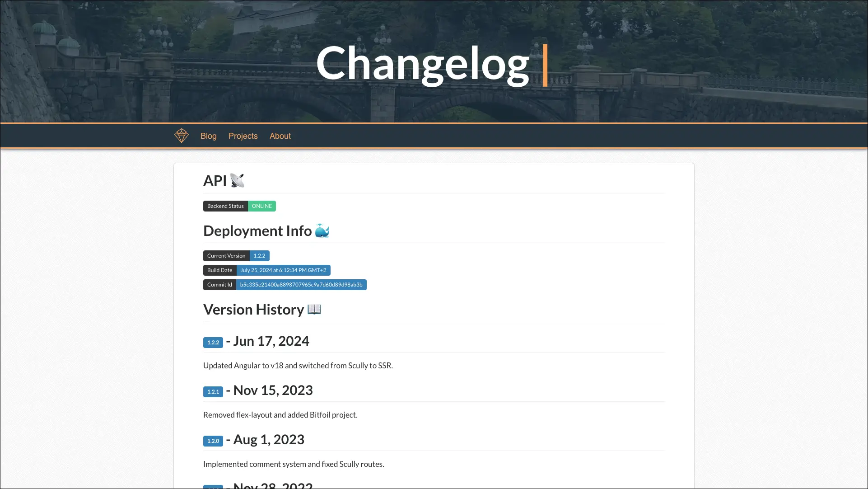Click the 1.2.2 version badge in history
The image size is (868, 489).
213,343
